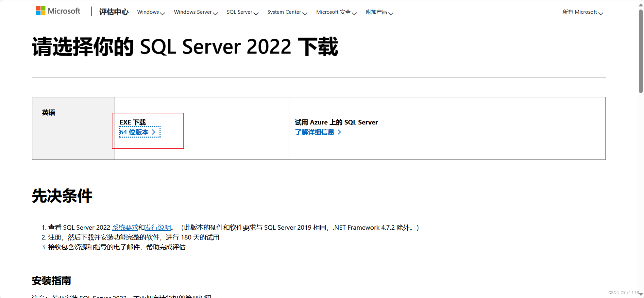Click the scrollbar down arrow
This screenshot has height=298, width=644.
click(x=641, y=294)
